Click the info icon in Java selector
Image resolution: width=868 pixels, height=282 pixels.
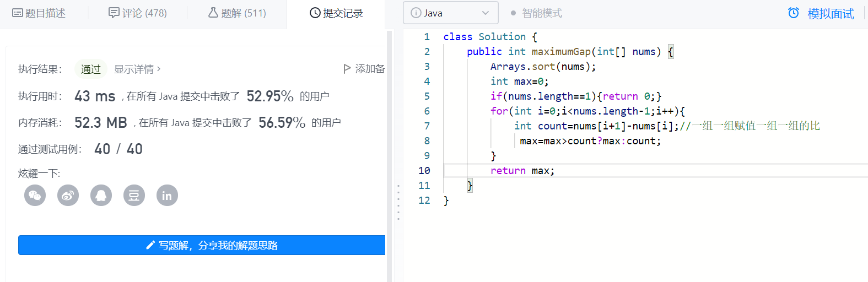pyautogui.click(x=416, y=13)
